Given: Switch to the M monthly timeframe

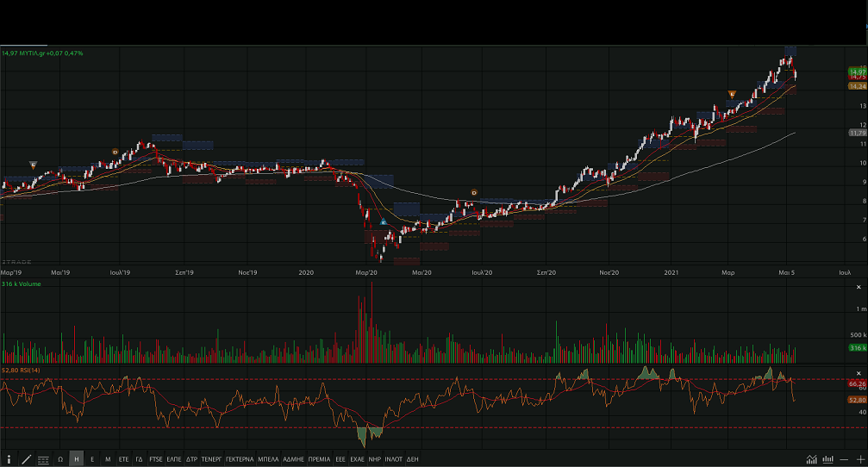Looking at the screenshot, I should coord(108,459).
